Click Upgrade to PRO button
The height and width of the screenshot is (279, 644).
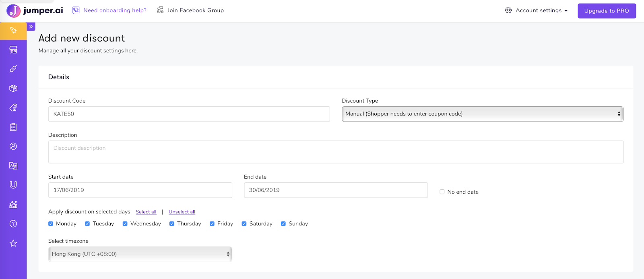[607, 11]
